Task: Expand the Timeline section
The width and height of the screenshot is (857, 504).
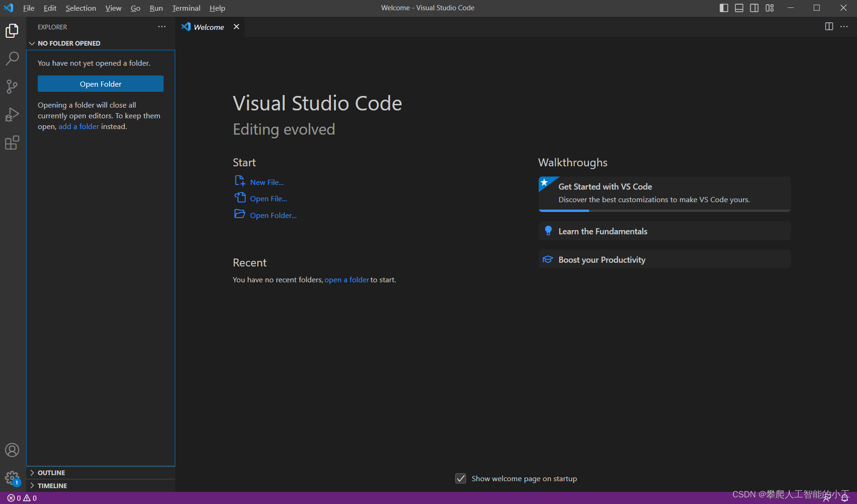Action: (x=101, y=486)
